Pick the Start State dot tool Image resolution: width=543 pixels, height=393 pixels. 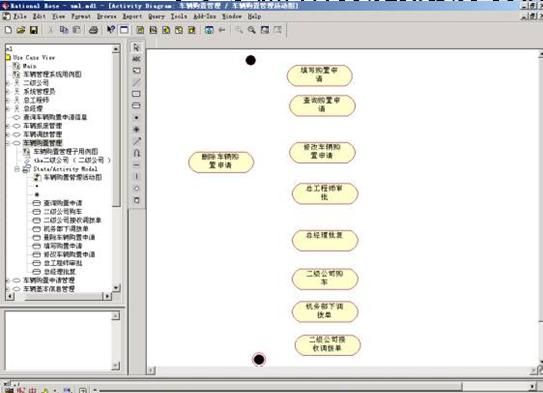point(136,118)
